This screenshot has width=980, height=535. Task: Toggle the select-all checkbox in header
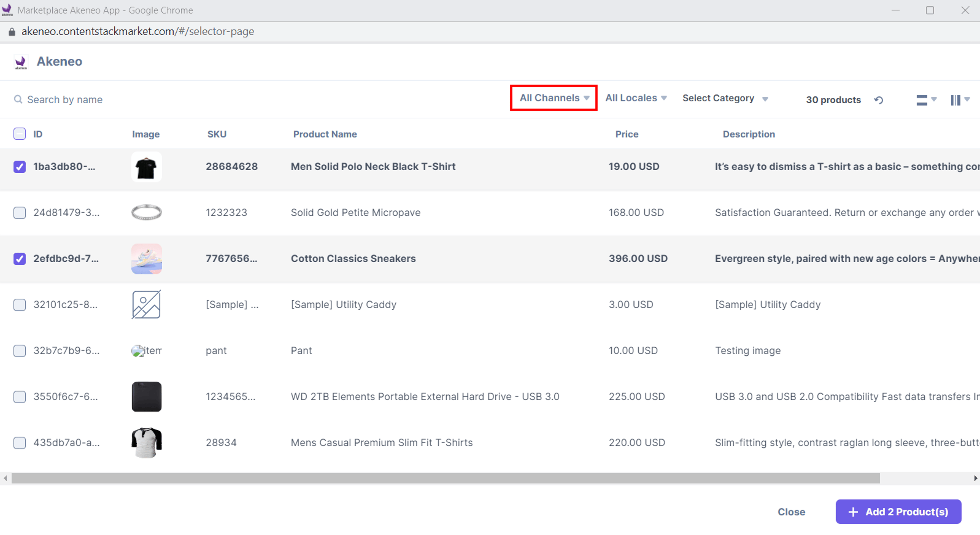pos(19,134)
